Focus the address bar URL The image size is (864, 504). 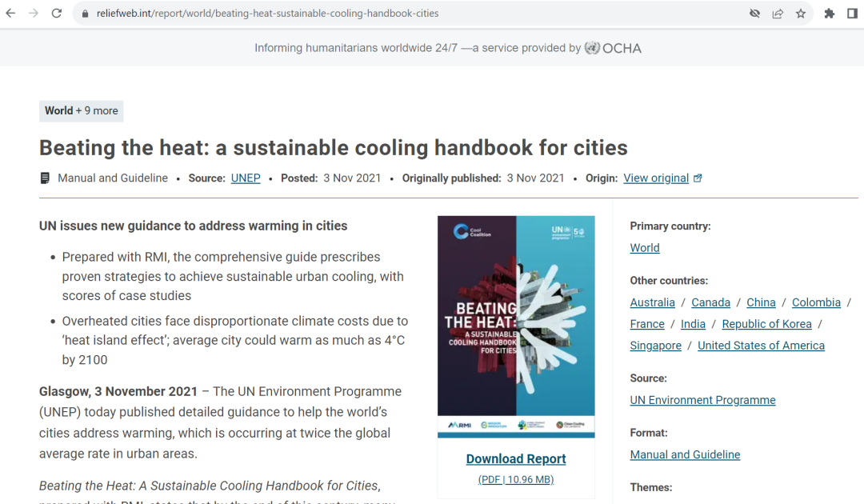[x=267, y=14]
